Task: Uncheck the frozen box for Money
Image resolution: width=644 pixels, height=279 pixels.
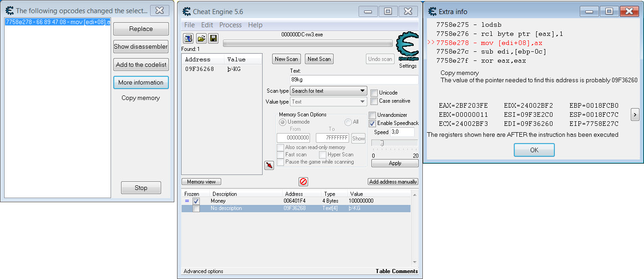Action: pos(196,201)
